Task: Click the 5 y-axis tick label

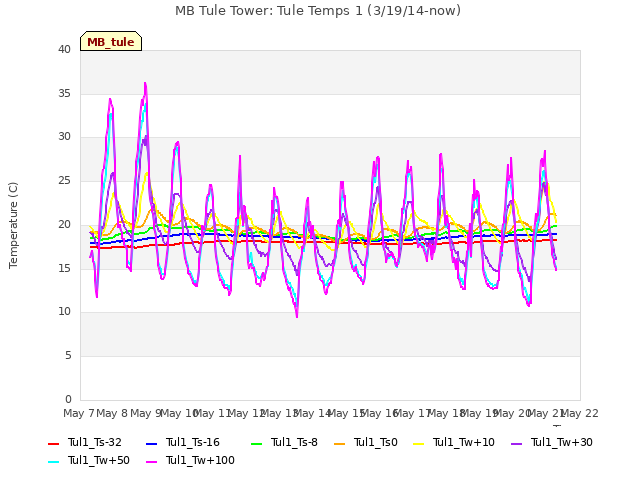Action: pos(68,356)
